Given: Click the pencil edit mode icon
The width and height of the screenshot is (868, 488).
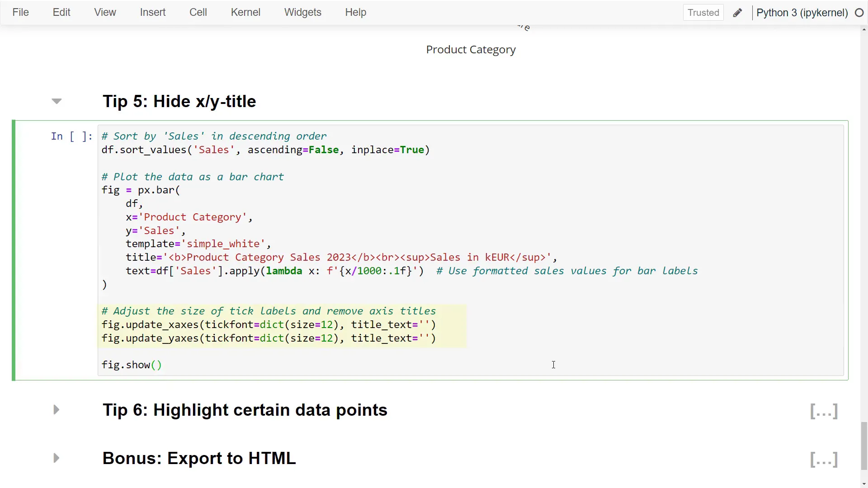Looking at the screenshot, I should click(x=737, y=13).
